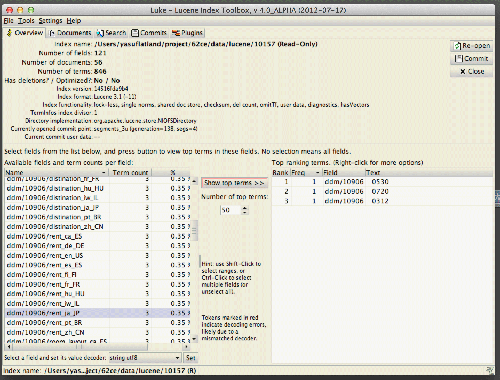Click the Set decoder button
This screenshot has height=380, width=500.
point(191,358)
